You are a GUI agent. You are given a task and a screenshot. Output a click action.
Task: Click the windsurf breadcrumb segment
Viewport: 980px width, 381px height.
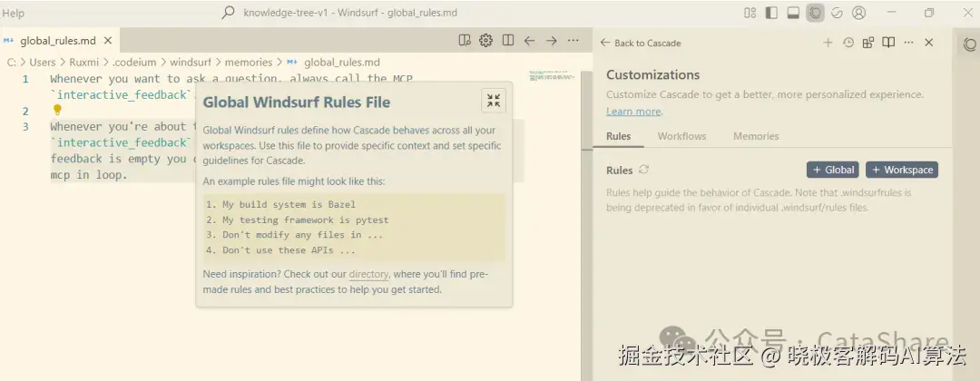(190, 62)
